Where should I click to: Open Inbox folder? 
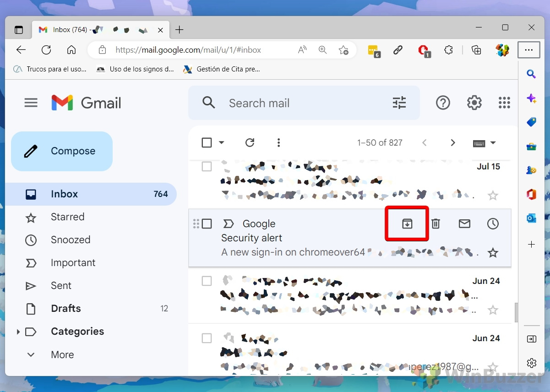(x=91, y=194)
